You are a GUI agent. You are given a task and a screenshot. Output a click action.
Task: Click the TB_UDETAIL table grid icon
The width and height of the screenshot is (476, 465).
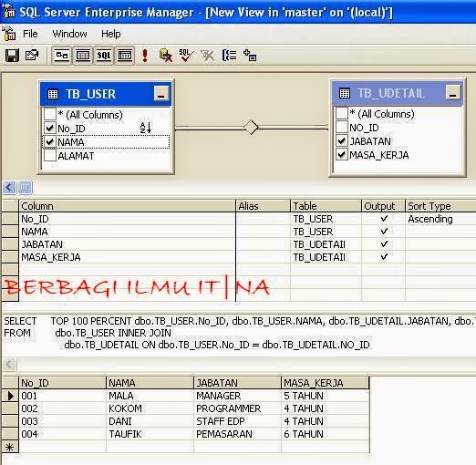(x=345, y=93)
